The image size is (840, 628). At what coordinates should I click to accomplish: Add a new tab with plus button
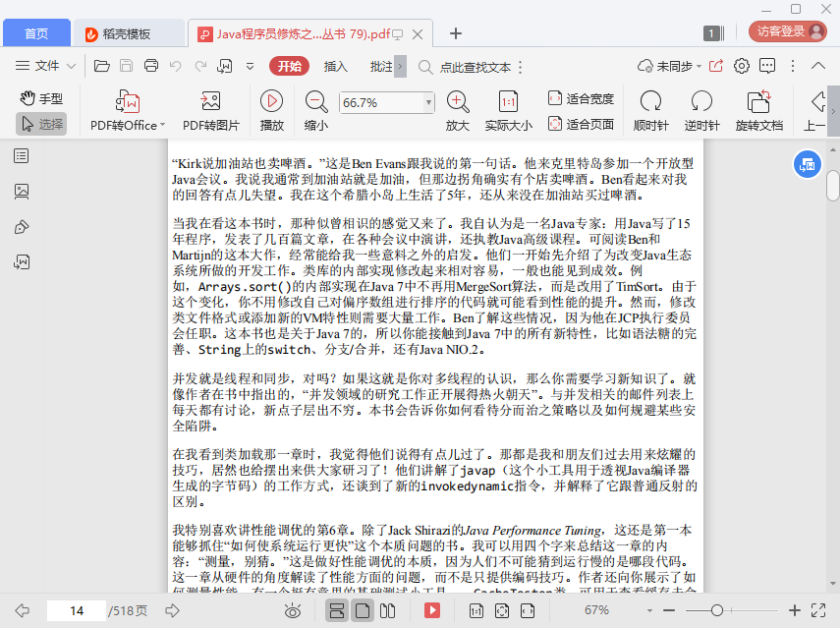click(x=455, y=33)
